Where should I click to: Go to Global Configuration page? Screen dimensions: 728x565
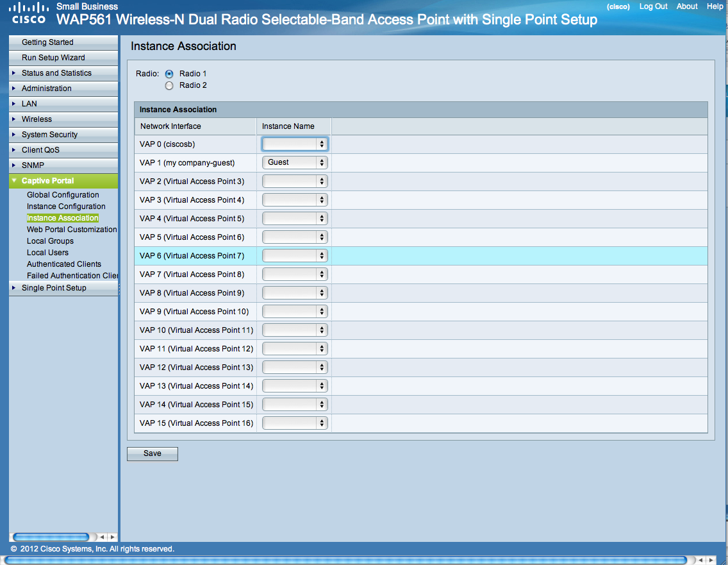[63, 195]
